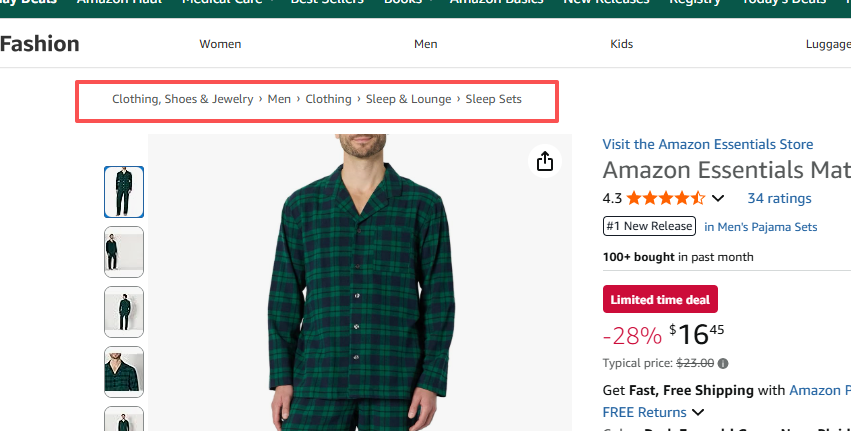
Task: Click the orange star rating icons
Action: pos(666,198)
